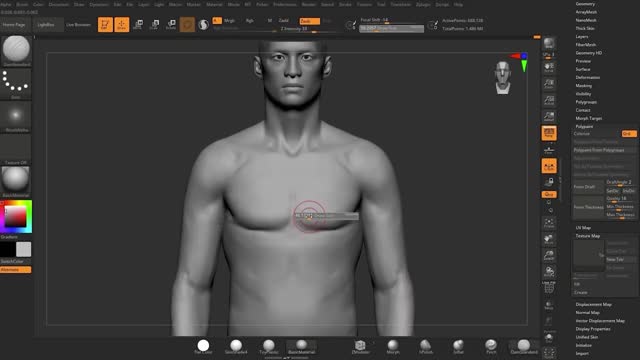Toggle the orange Zadd button

(x=309, y=21)
